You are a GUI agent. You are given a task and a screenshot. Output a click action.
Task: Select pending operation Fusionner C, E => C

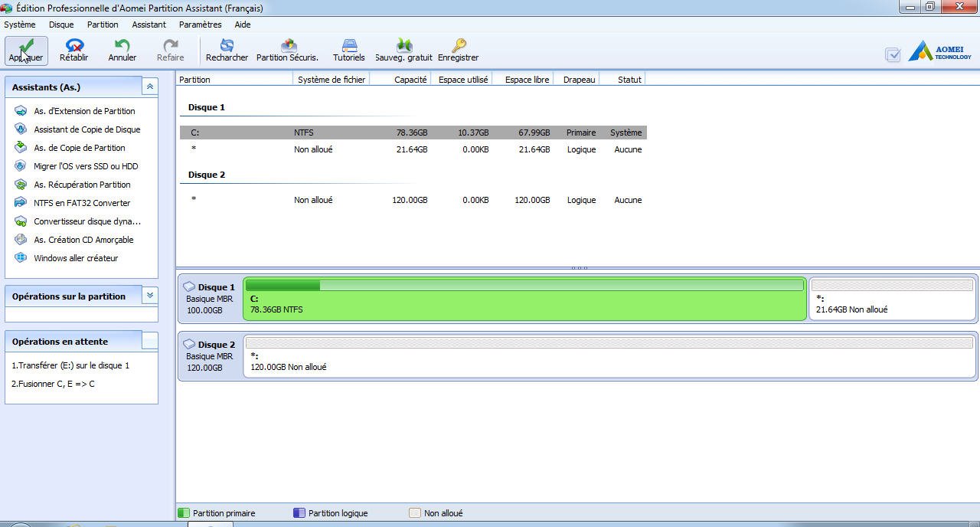click(53, 384)
